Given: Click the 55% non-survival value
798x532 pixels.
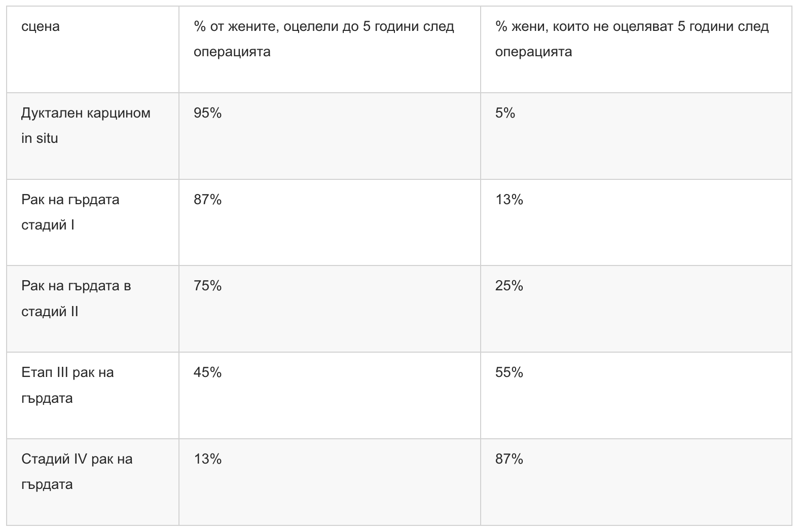Looking at the screenshot, I should tap(509, 372).
